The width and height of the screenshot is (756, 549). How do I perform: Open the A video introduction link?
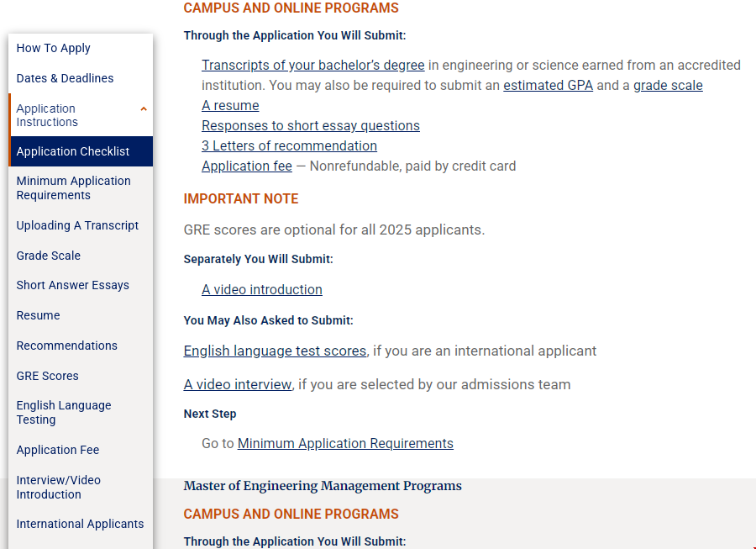pyautogui.click(x=262, y=289)
